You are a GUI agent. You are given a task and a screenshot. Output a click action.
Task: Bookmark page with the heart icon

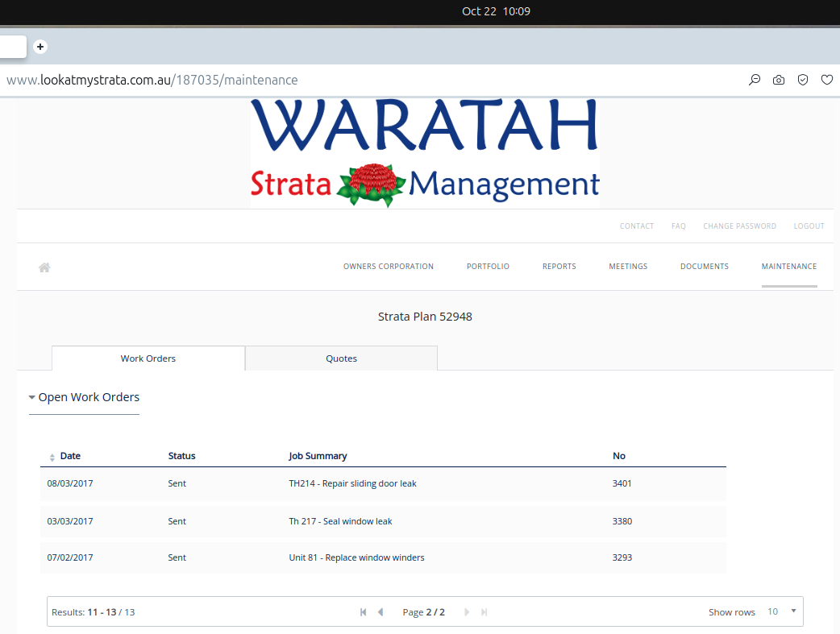[x=826, y=80]
